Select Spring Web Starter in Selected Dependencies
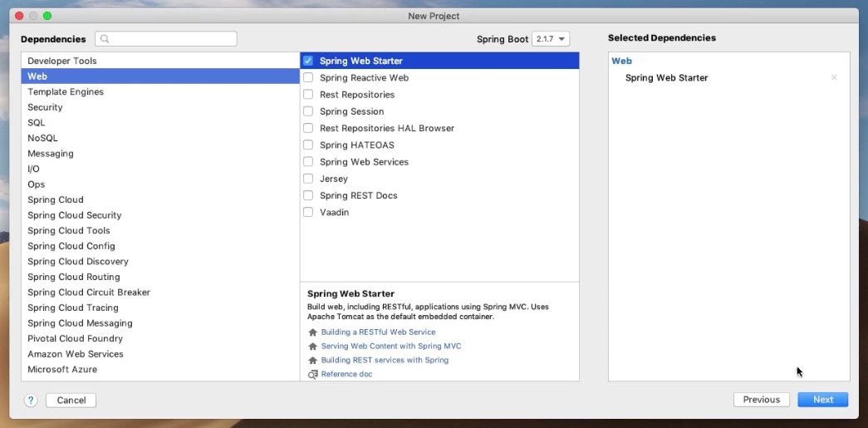The width and height of the screenshot is (868, 428). [x=666, y=78]
